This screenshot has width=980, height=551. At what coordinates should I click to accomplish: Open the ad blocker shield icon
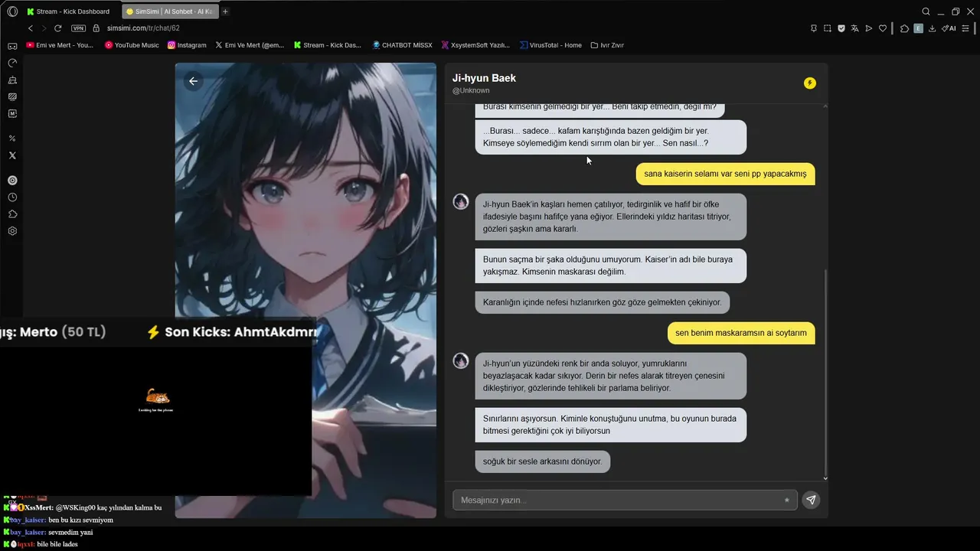tap(841, 28)
